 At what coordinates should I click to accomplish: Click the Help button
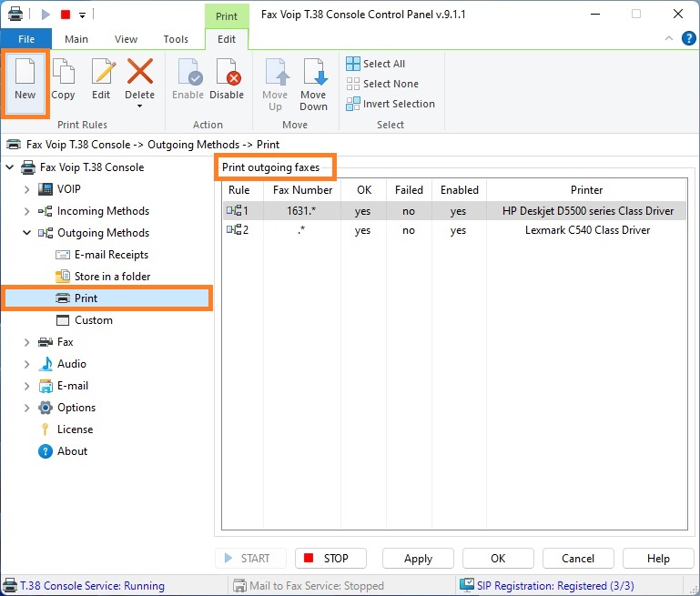pyautogui.click(x=658, y=559)
